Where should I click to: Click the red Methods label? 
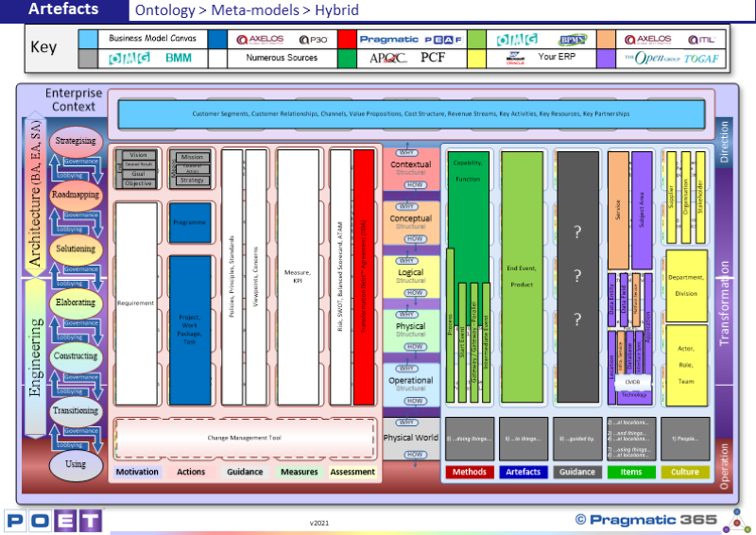pyautogui.click(x=470, y=472)
